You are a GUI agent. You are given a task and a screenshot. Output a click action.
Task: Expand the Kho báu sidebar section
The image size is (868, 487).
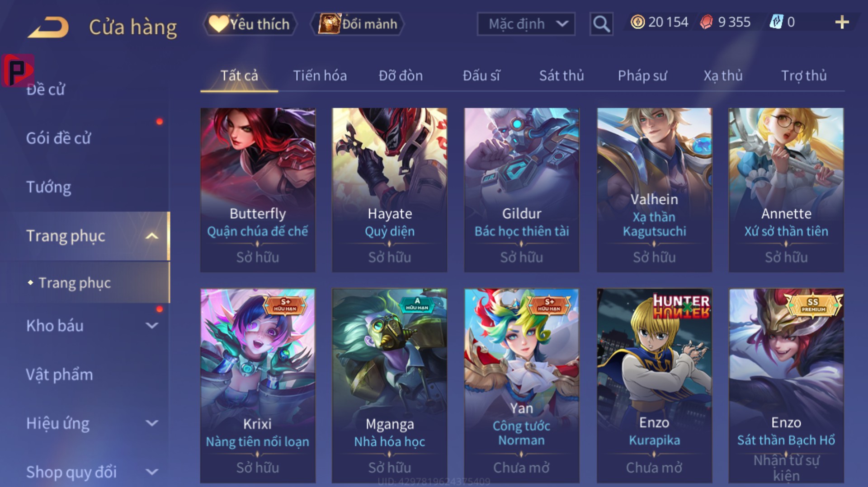tap(152, 326)
